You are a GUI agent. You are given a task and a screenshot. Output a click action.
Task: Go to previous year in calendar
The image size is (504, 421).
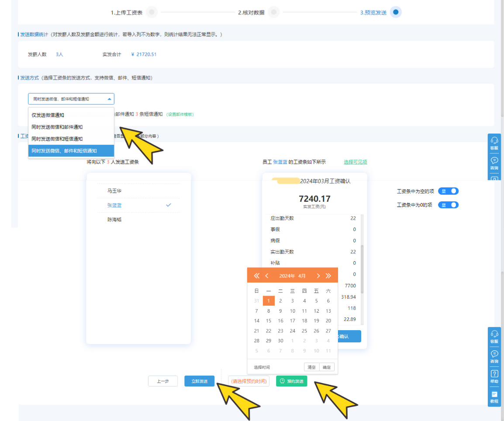point(256,276)
